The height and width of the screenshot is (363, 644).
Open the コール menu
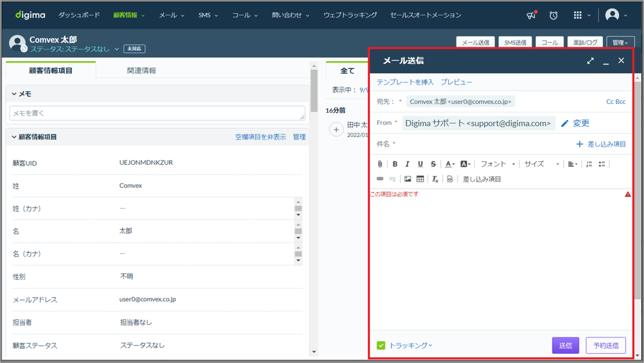pyautogui.click(x=245, y=15)
